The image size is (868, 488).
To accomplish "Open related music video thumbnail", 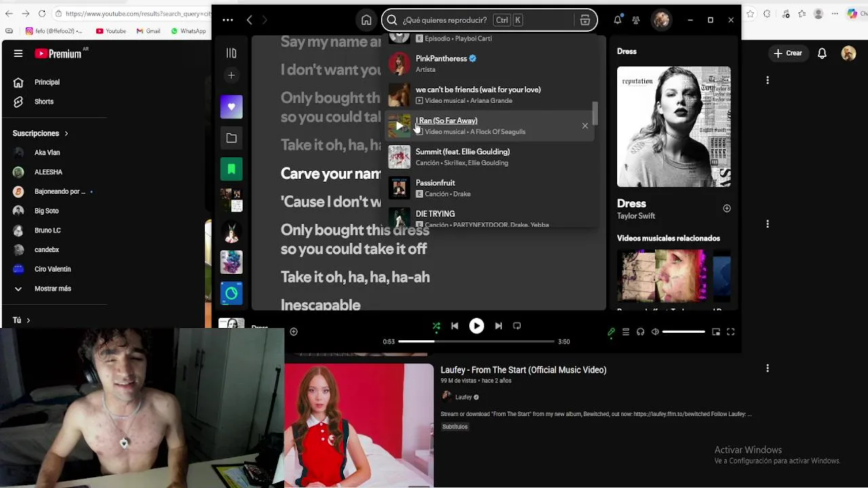I will (661, 276).
